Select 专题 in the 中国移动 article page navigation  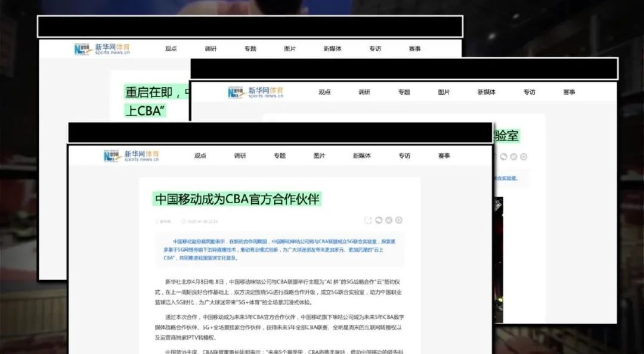[x=280, y=156]
